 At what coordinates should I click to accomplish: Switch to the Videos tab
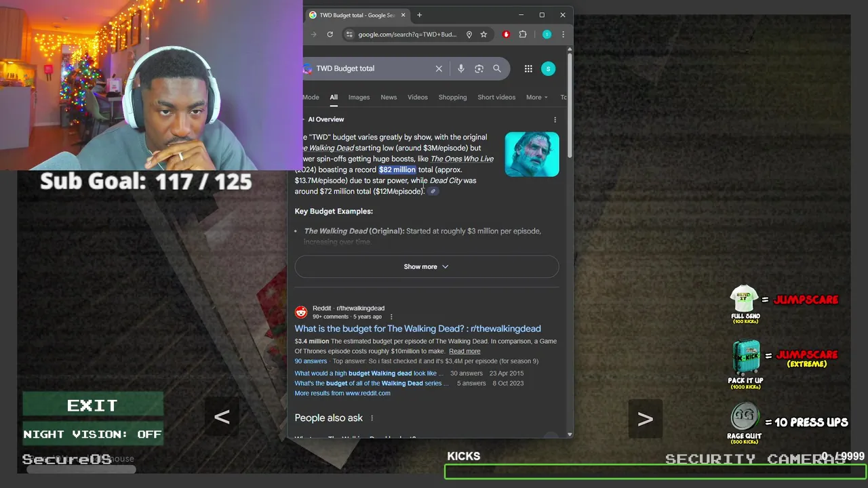click(418, 97)
